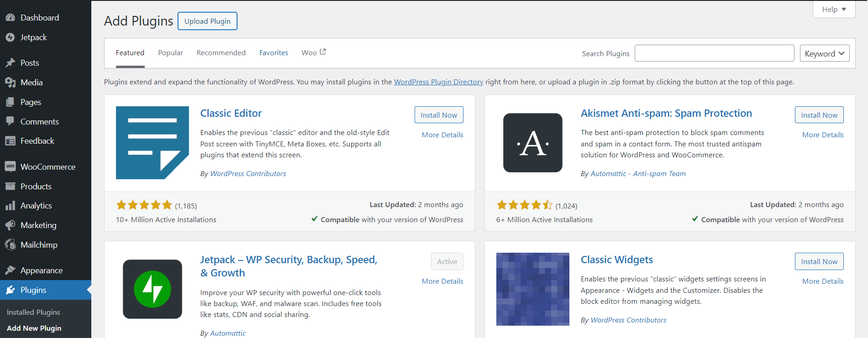Focus the Search Plugins input field
The height and width of the screenshot is (338, 868).
point(714,53)
